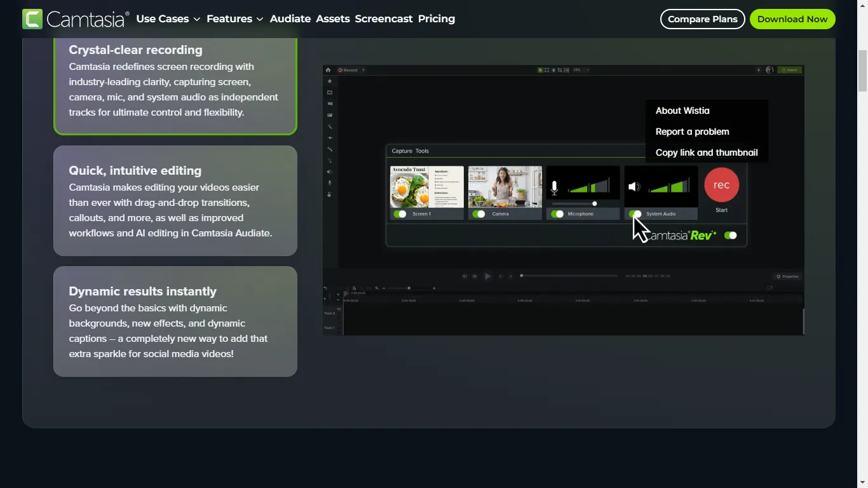Click the magic wand icon in editor sidebar
The image size is (868, 488).
[330, 126]
